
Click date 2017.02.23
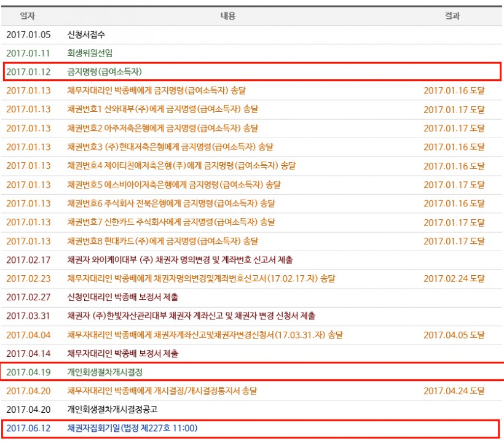pyautogui.click(x=28, y=278)
